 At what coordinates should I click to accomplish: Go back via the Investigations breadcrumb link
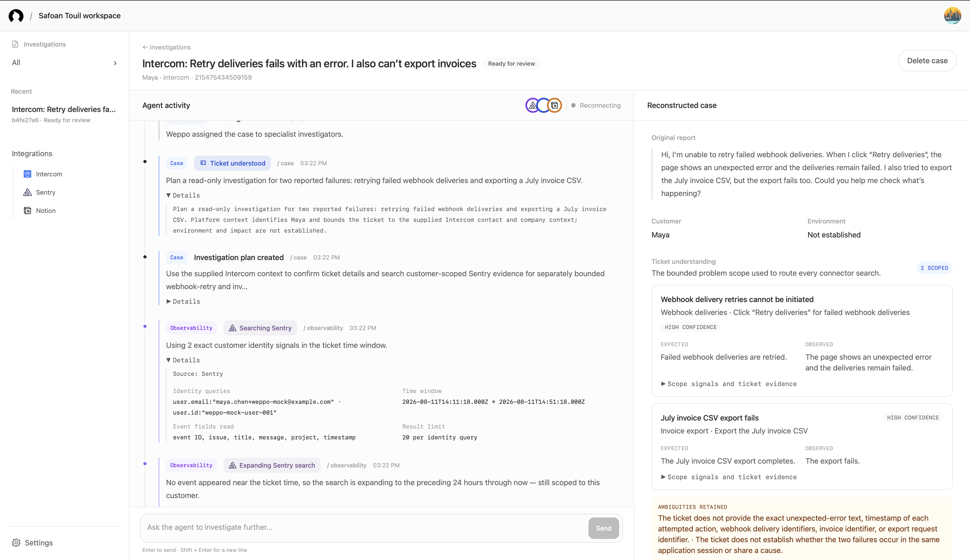[166, 47]
